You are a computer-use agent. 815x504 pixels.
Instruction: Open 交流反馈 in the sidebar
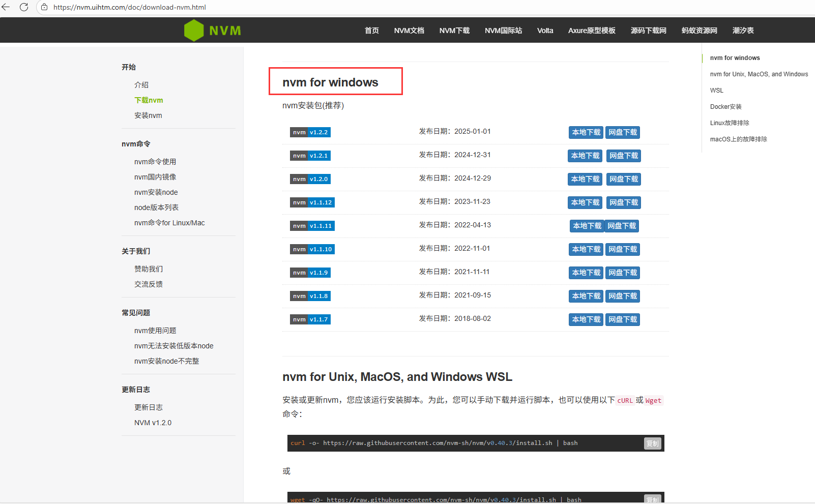(x=149, y=284)
